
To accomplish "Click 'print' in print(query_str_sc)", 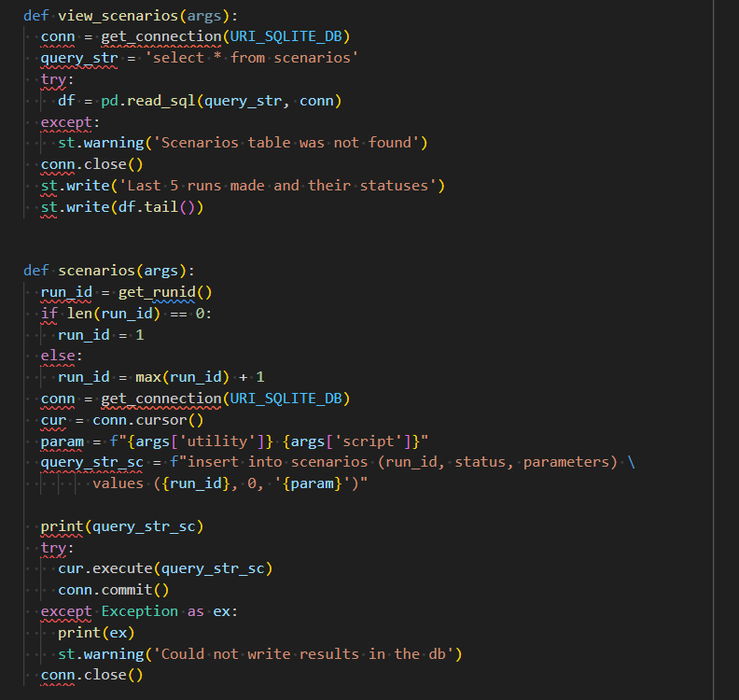I will [62, 526].
